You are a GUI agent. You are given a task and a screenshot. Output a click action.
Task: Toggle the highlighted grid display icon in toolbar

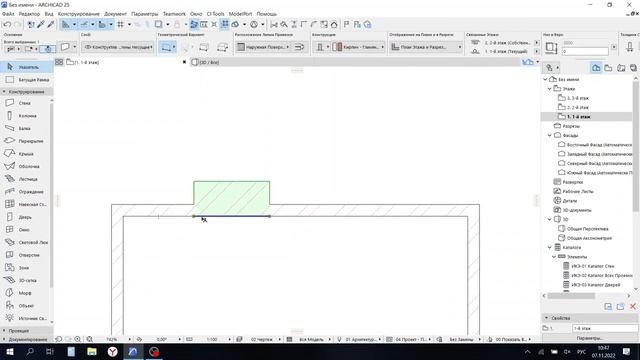tap(225, 24)
